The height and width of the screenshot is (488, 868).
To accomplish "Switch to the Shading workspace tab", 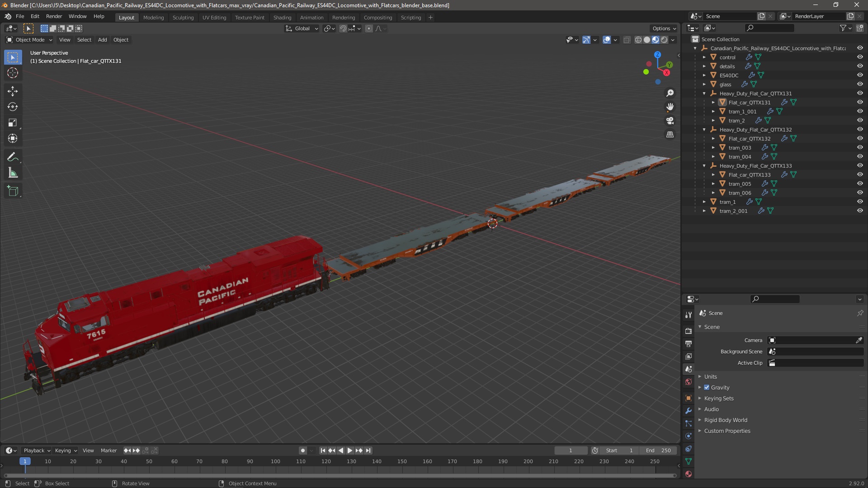I will (x=282, y=18).
